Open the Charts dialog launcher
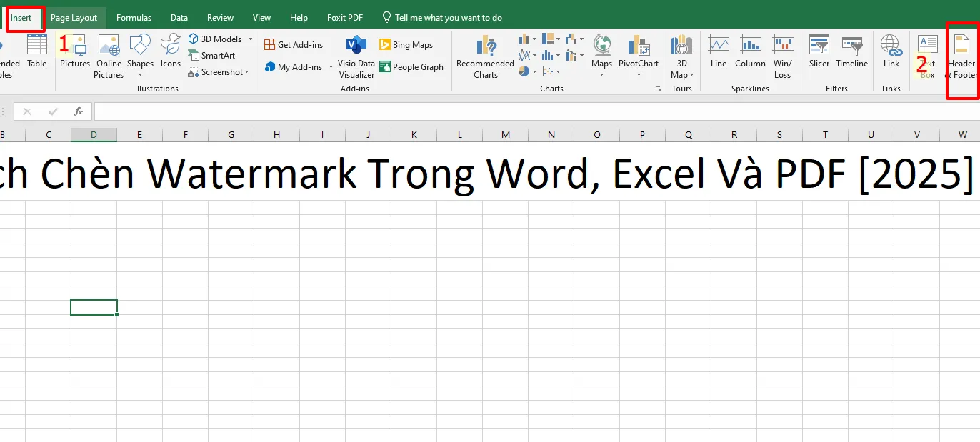 (x=658, y=89)
